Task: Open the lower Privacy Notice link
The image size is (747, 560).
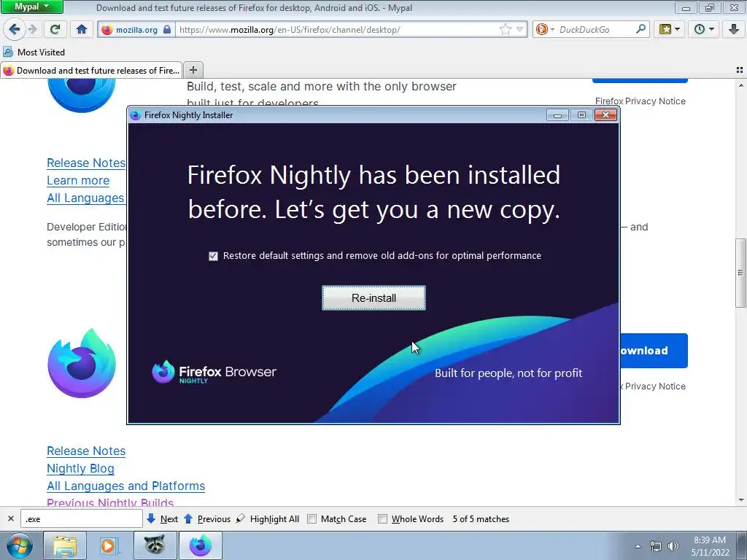Action: pyautogui.click(x=654, y=386)
